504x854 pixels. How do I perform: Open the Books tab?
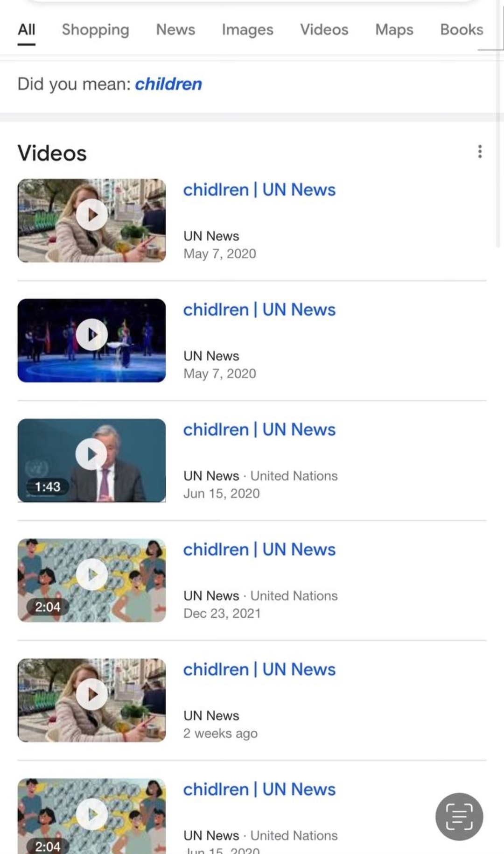(462, 29)
